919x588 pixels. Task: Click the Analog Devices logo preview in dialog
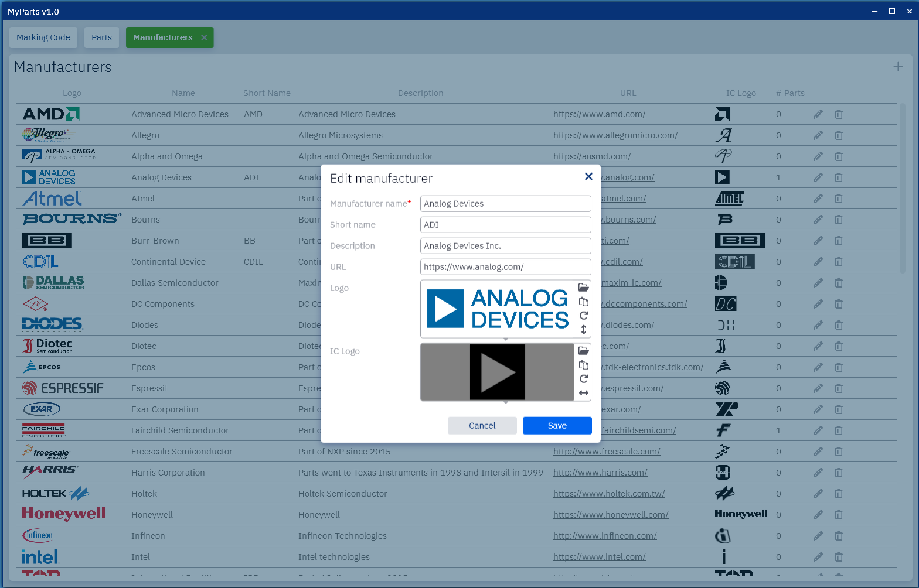pos(498,309)
